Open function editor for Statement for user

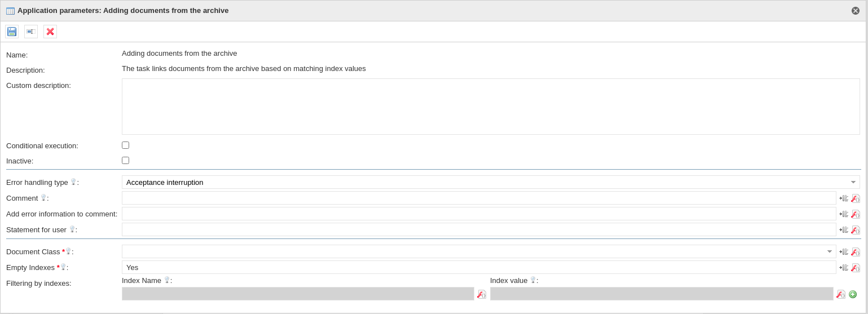pos(856,230)
